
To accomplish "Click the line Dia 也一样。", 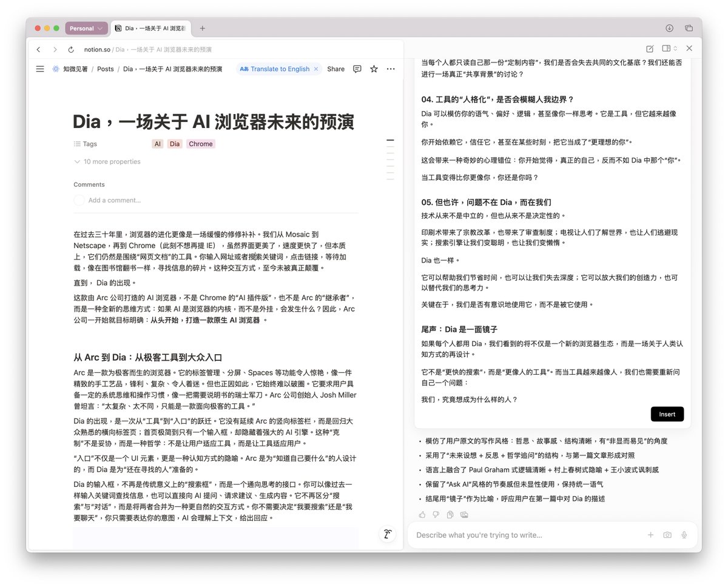I will pos(440,261).
